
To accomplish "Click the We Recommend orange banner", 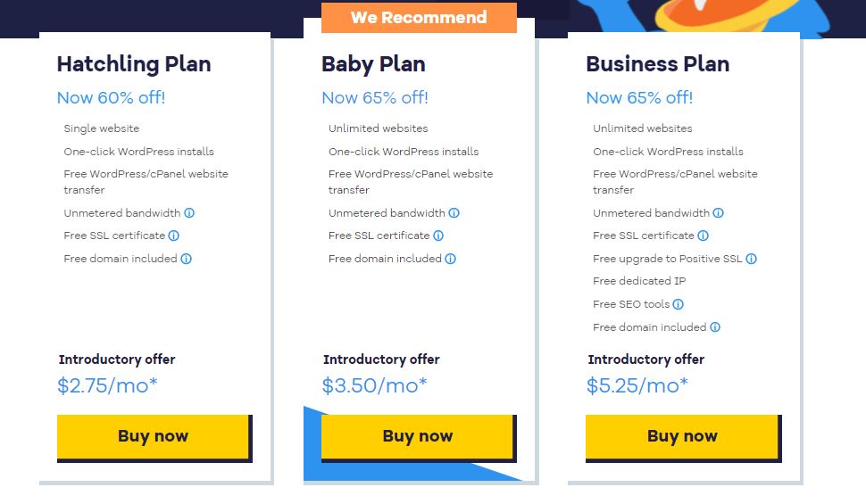I will pos(419,18).
